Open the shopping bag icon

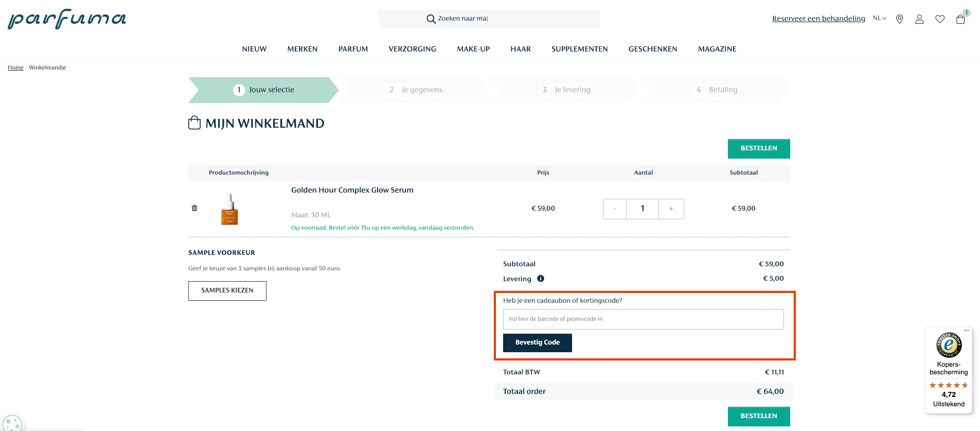pos(960,19)
